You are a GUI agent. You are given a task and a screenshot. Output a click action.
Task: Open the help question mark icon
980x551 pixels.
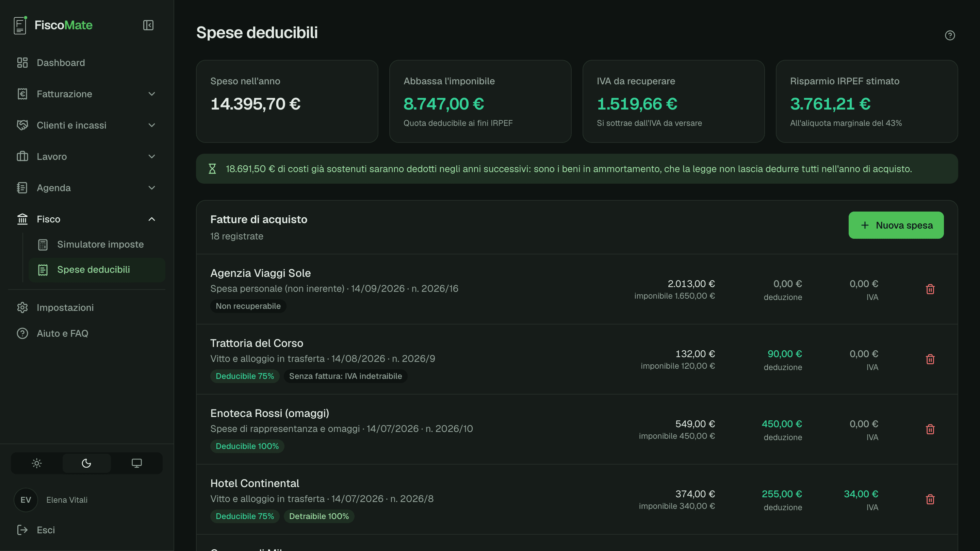point(950,35)
